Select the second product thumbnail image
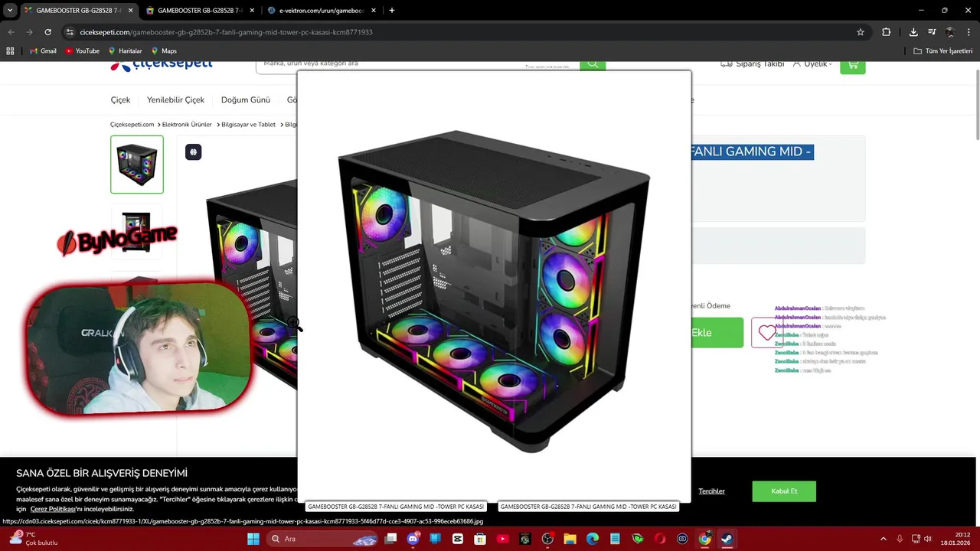The width and height of the screenshot is (980, 551). tap(137, 231)
